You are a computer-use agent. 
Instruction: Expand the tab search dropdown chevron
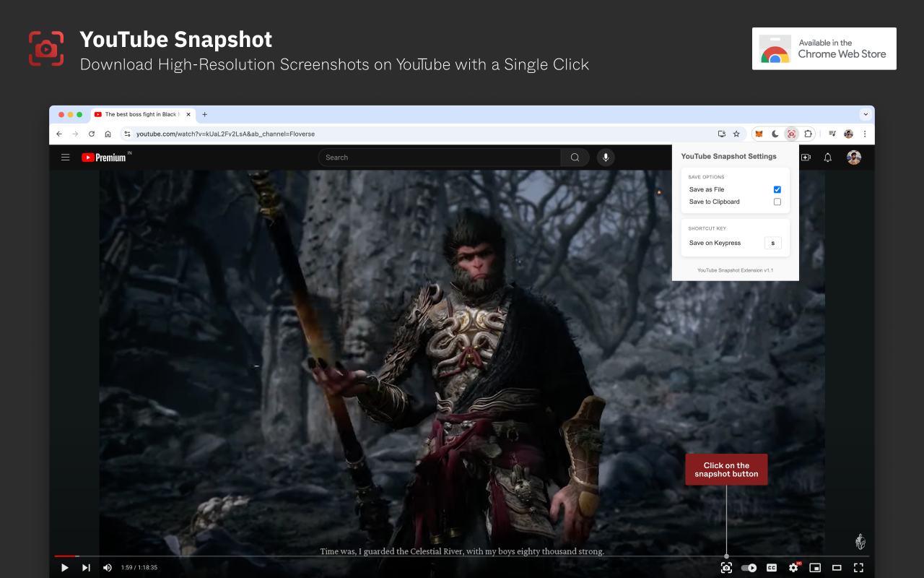click(x=866, y=114)
